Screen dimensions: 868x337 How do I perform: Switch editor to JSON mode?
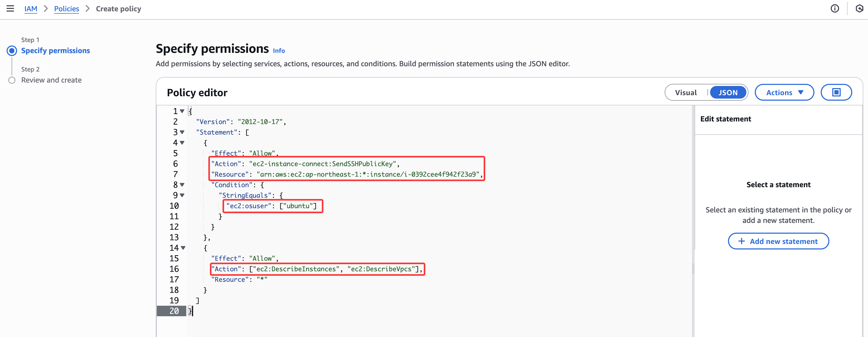point(728,93)
